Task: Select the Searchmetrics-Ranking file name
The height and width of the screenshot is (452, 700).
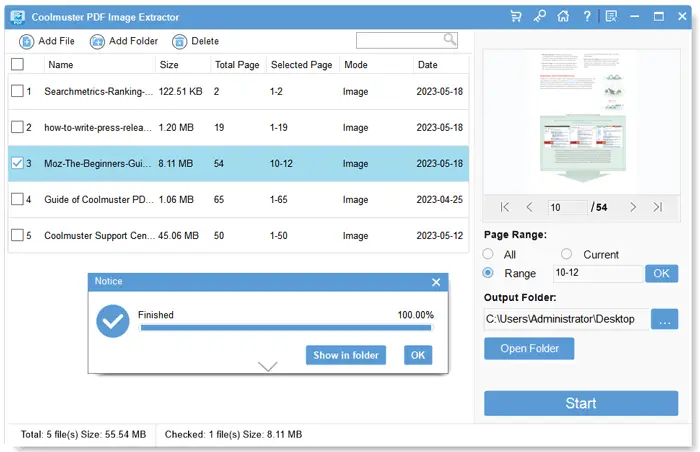Action: click(98, 92)
